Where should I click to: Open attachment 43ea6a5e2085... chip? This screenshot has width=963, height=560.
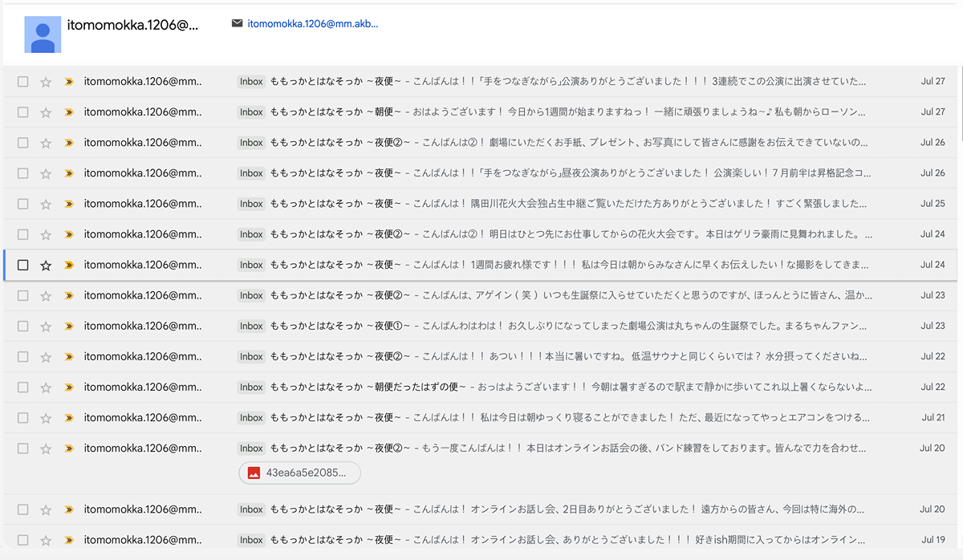[x=299, y=473]
